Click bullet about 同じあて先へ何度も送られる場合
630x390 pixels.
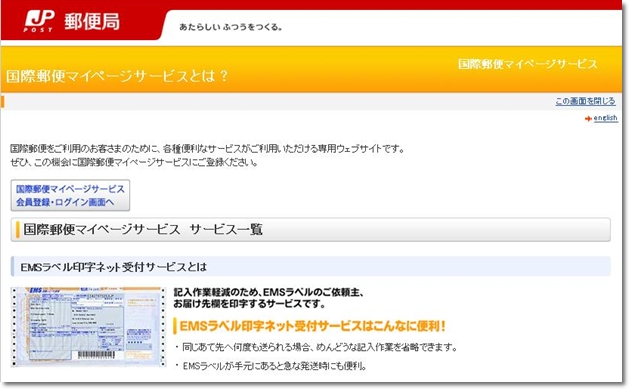click(316, 347)
